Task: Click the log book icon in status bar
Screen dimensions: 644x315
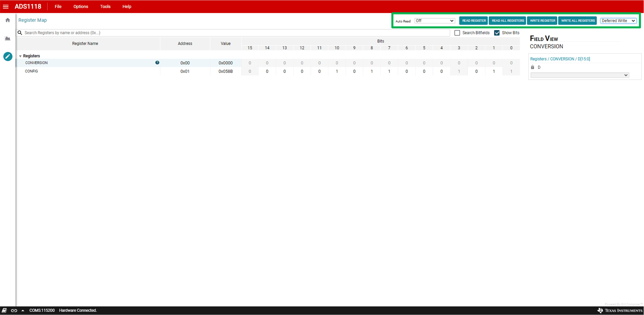Action: coord(4,310)
